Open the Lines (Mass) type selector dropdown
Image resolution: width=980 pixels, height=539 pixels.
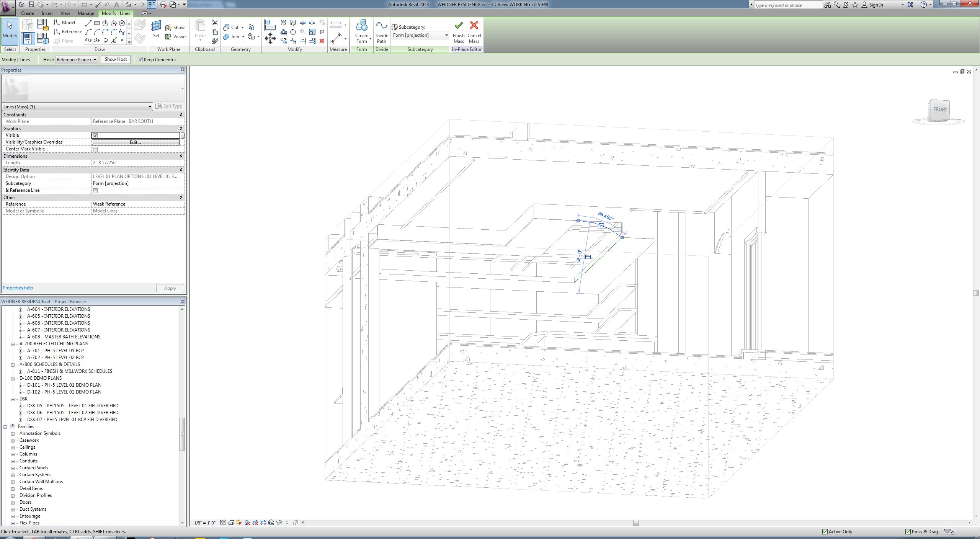click(150, 107)
